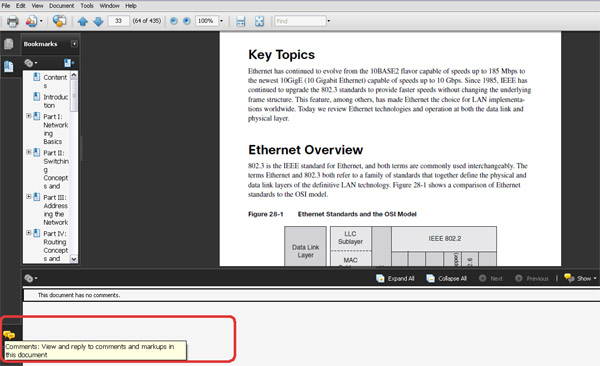Viewport: 600px width, 366px height.
Task: Click the zoom in plus button
Action: tap(187, 21)
